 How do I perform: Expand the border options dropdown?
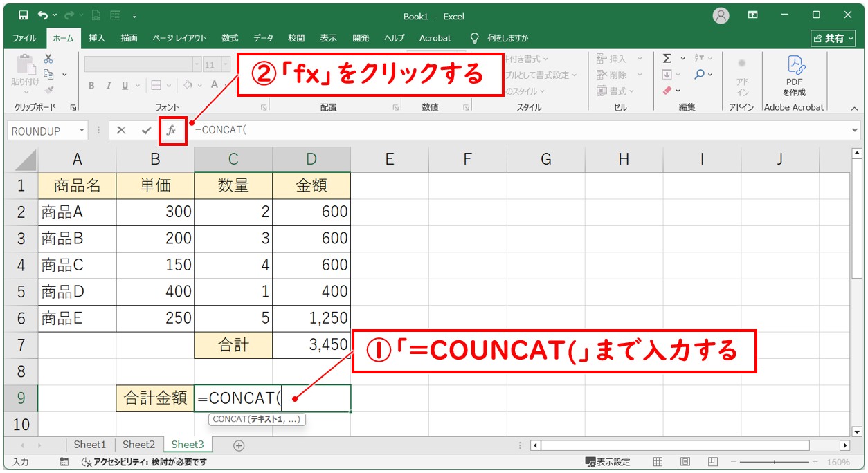point(169,85)
